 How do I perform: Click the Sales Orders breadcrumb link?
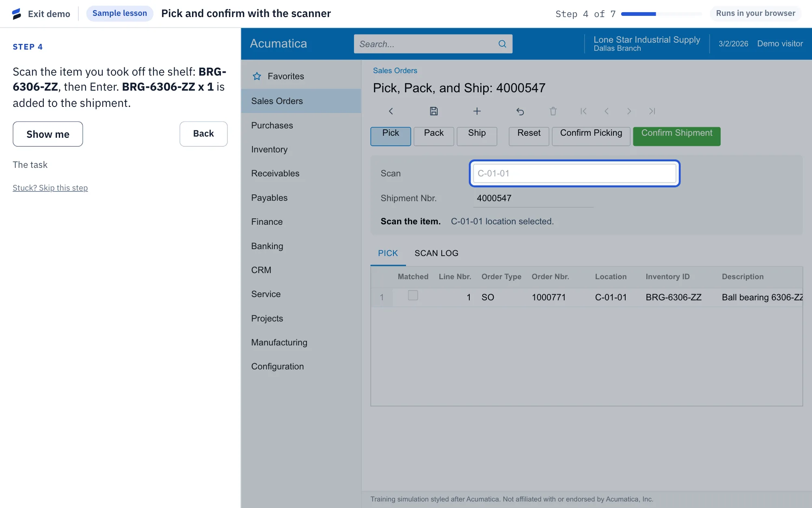coord(395,71)
